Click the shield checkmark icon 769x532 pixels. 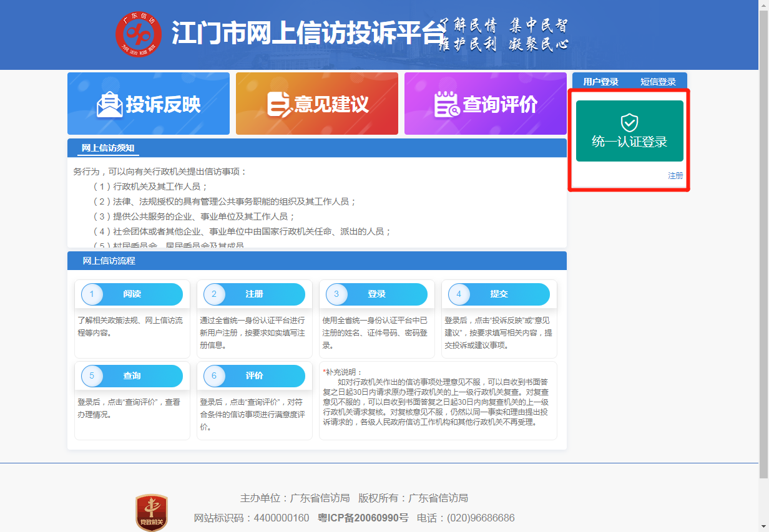629,122
